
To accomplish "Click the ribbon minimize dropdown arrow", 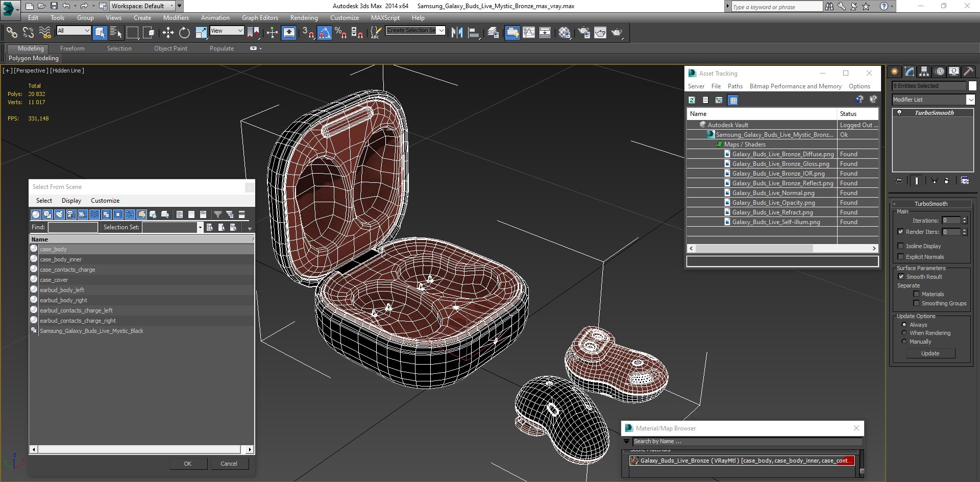I will click(261, 49).
